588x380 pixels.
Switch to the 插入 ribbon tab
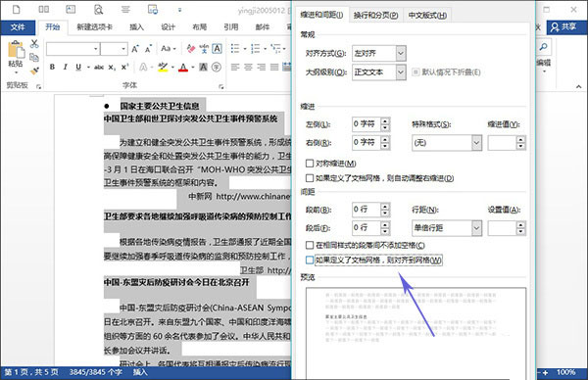coord(136,27)
